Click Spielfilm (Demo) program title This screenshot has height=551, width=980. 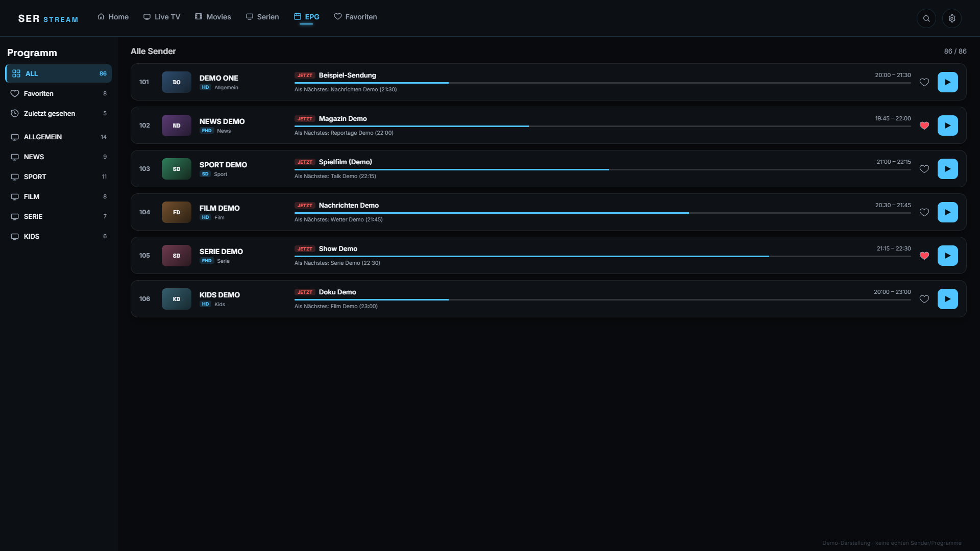(x=346, y=162)
